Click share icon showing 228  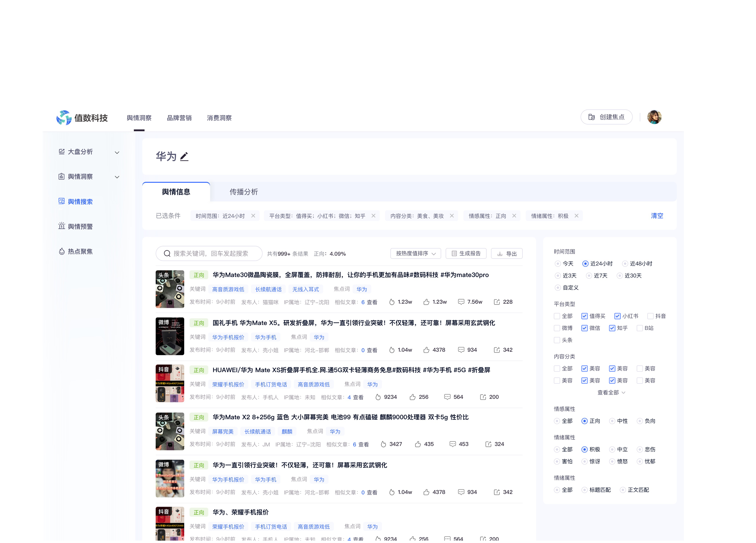click(497, 302)
